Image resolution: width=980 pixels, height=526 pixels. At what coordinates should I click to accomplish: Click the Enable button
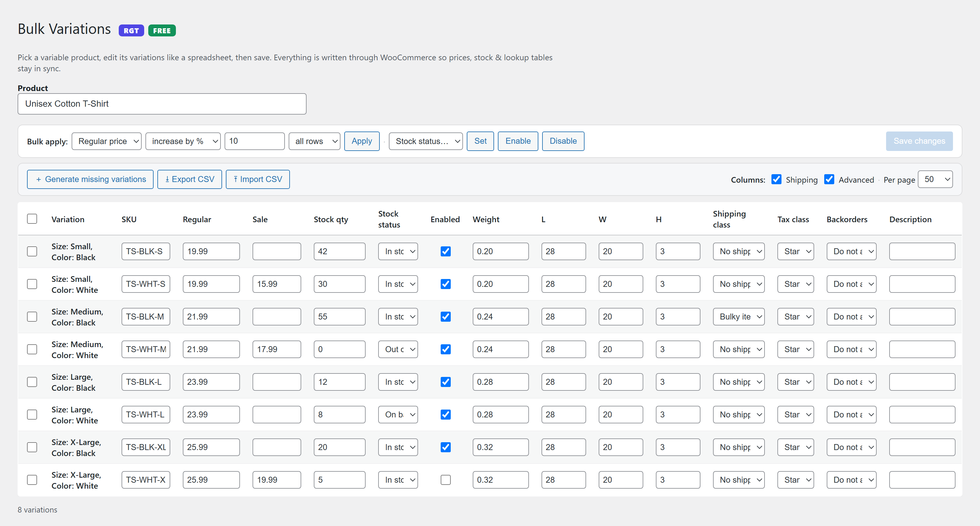518,141
